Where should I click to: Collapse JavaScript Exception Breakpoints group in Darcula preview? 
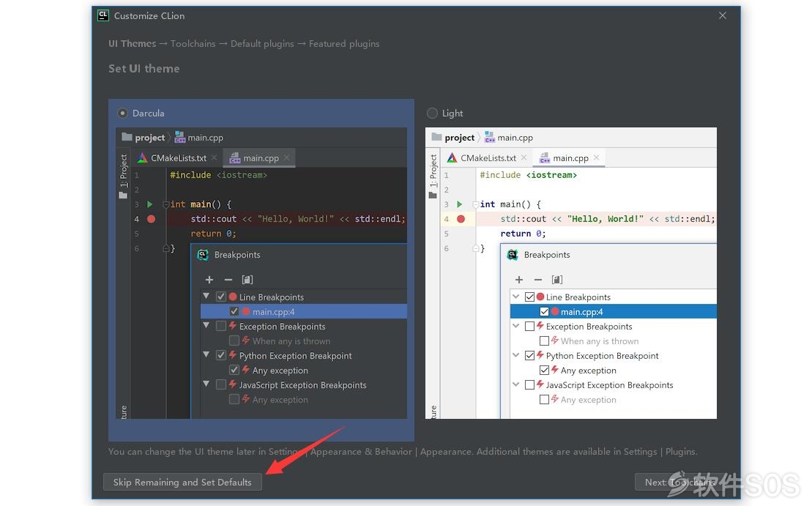(206, 384)
